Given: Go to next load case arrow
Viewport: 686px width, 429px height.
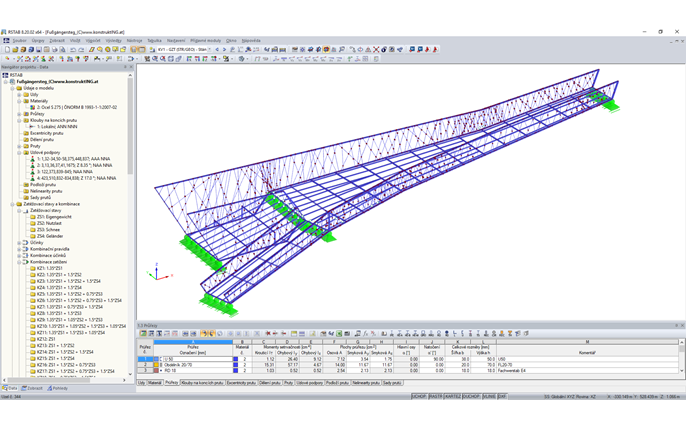Looking at the screenshot, I should point(224,49).
